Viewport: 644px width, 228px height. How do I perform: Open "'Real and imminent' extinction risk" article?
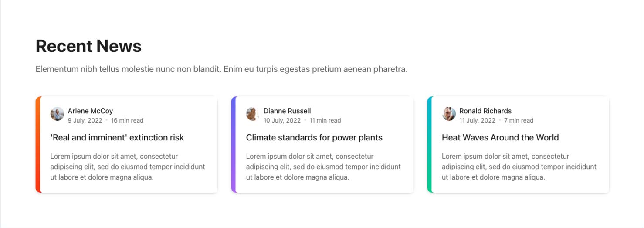[117, 137]
